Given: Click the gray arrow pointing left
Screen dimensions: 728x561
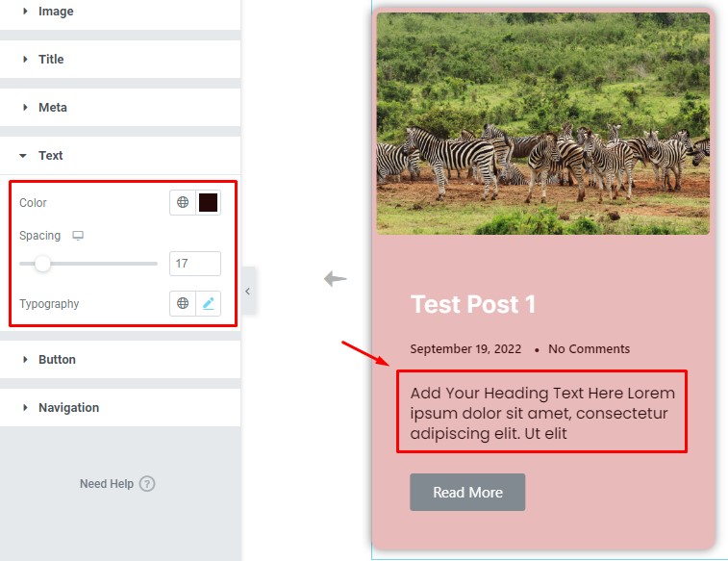Looking at the screenshot, I should pos(336,279).
